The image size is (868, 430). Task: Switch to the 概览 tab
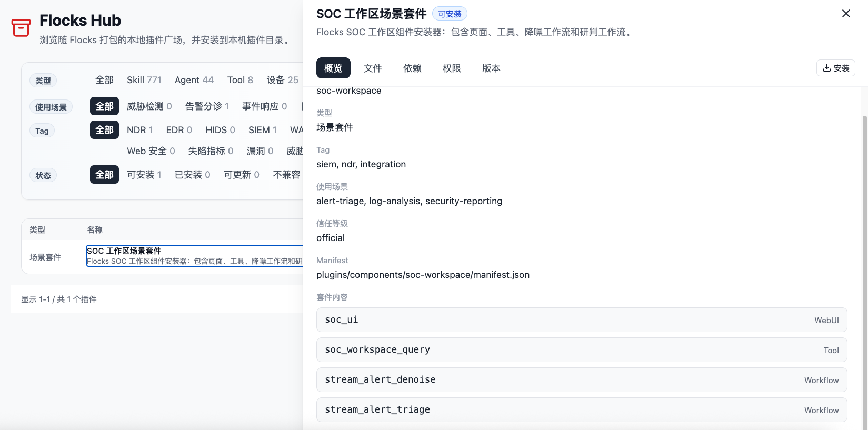click(333, 68)
